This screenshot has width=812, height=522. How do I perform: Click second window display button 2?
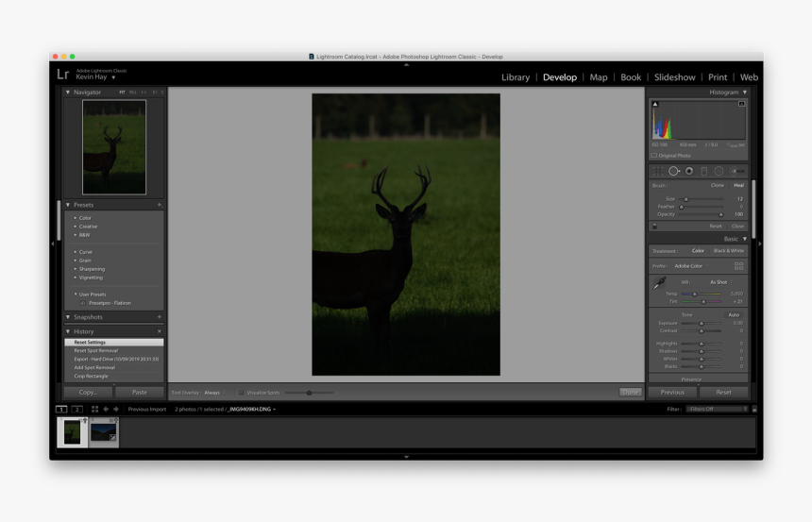tap(77, 409)
